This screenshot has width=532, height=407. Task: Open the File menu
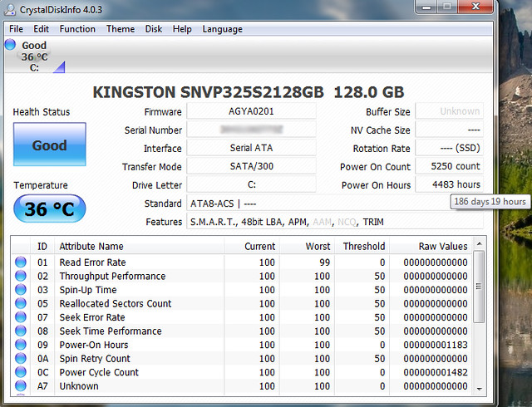(16, 29)
